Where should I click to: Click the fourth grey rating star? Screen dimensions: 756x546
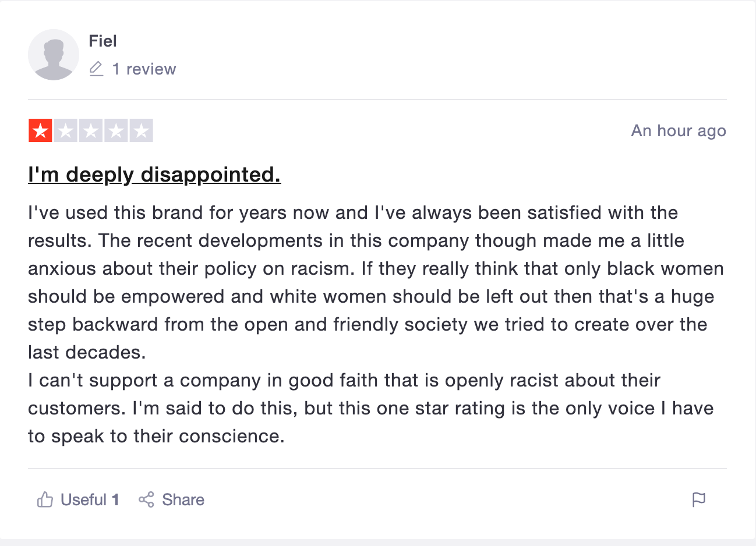click(116, 130)
